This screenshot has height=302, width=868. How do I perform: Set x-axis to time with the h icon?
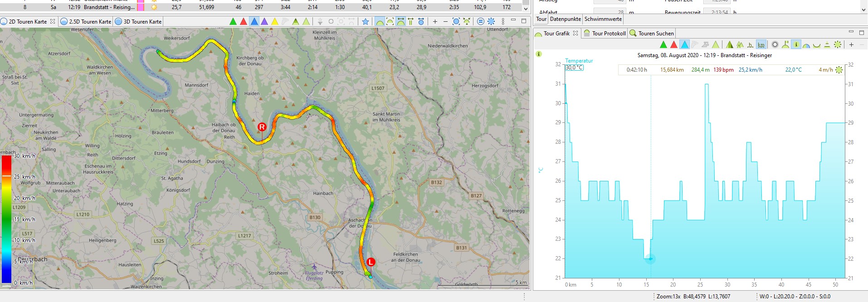[751, 44]
